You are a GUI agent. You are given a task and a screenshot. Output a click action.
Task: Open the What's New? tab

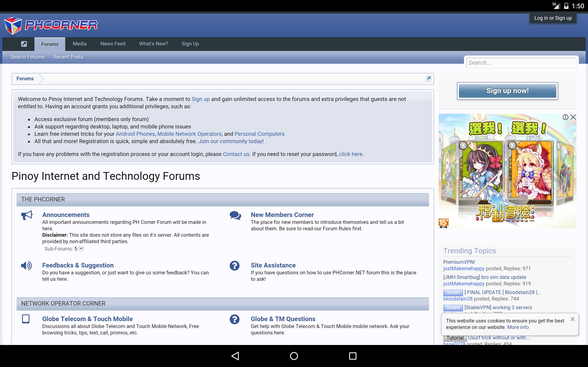pos(153,44)
